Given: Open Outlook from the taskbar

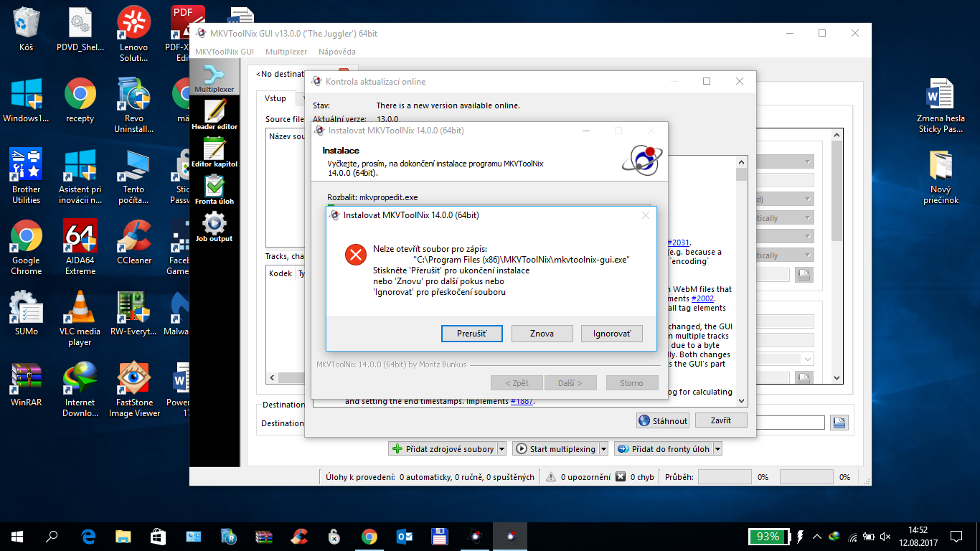Looking at the screenshot, I should coord(405,536).
